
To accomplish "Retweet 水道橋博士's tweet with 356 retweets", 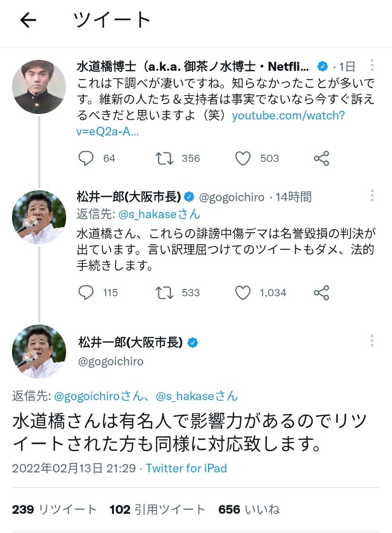I will click(165, 158).
